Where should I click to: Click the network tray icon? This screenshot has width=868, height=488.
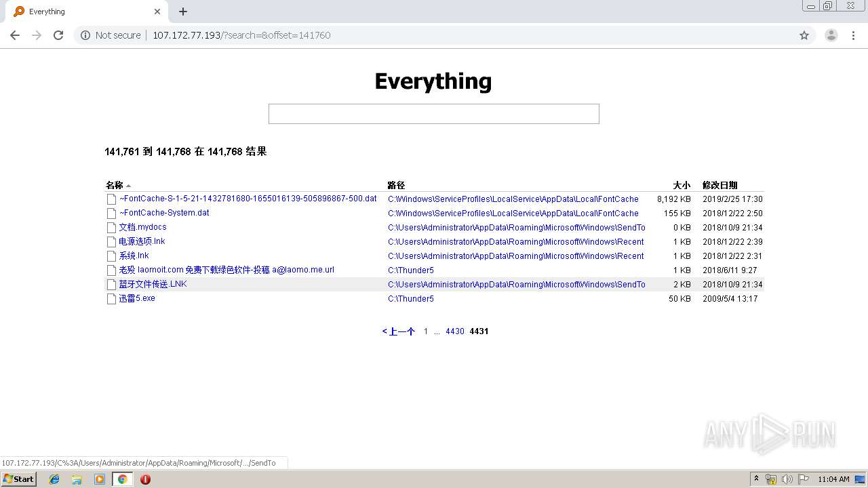[771, 479]
